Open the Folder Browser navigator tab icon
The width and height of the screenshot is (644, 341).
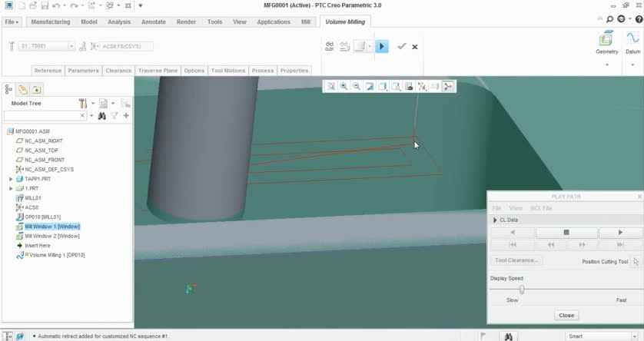click(23, 89)
